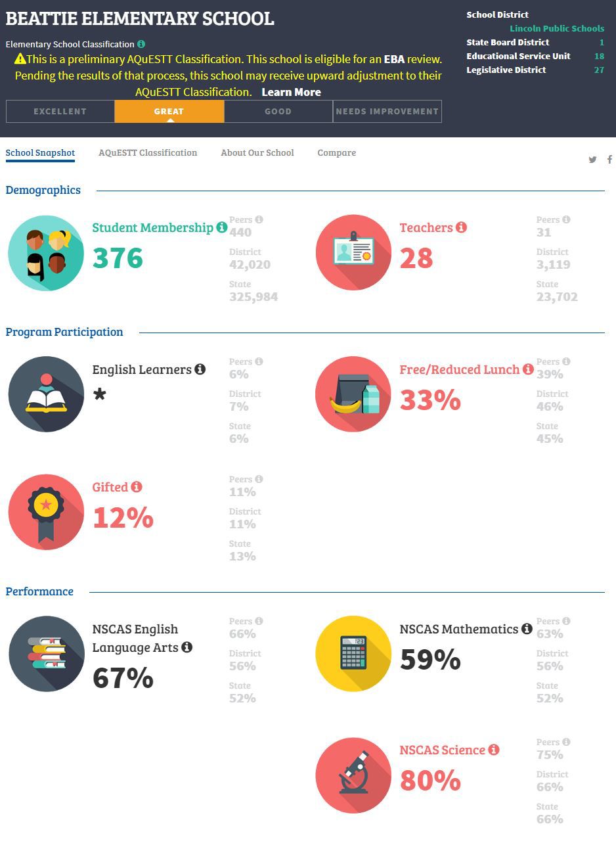Click the NSCAS Science info icon

pyautogui.click(x=493, y=750)
